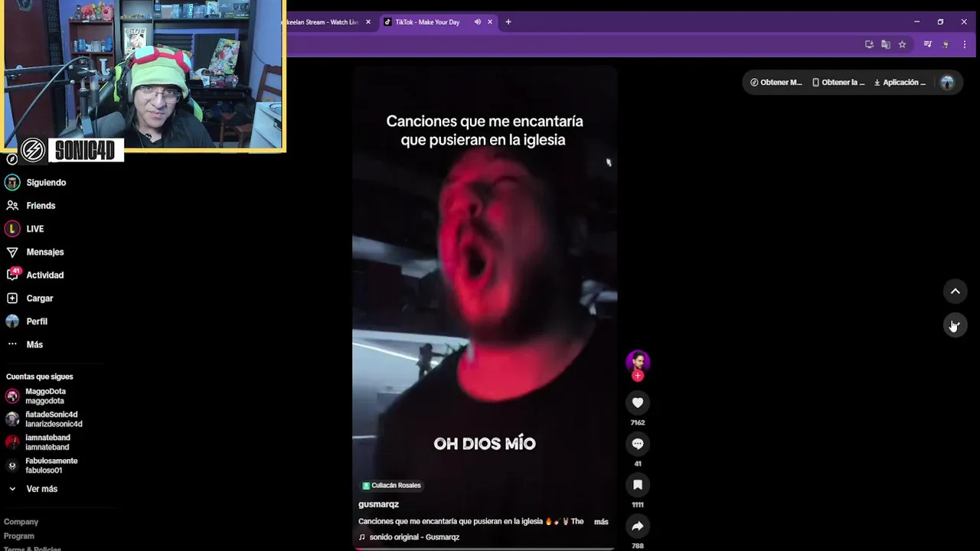Screen dimensions: 980x551
Task: Click the Obtener la... app button
Action: (838, 83)
